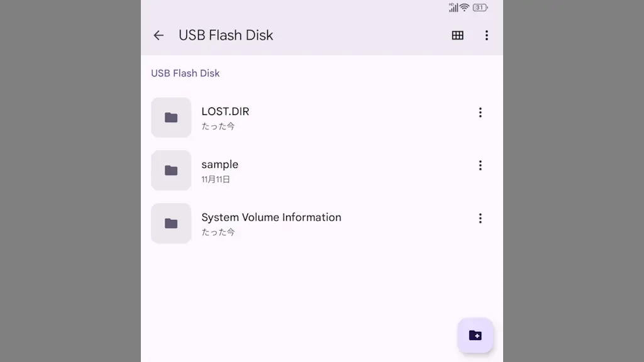Open options menu for LOST.DIR
The width and height of the screenshot is (644, 362).
click(x=480, y=112)
